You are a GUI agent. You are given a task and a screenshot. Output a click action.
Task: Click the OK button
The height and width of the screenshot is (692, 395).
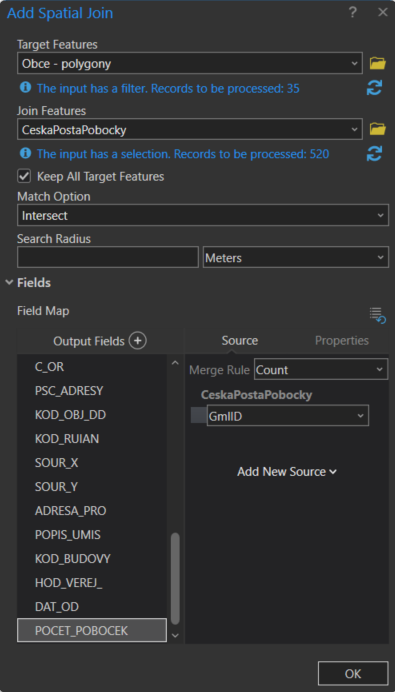(353, 673)
